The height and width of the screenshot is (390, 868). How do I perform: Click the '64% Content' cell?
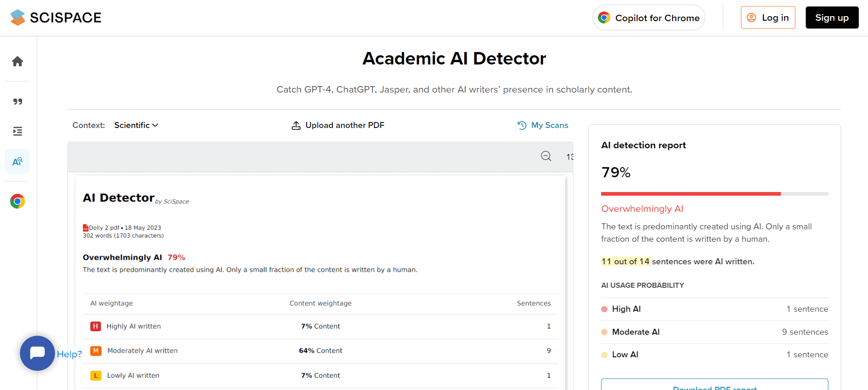coord(321,350)
